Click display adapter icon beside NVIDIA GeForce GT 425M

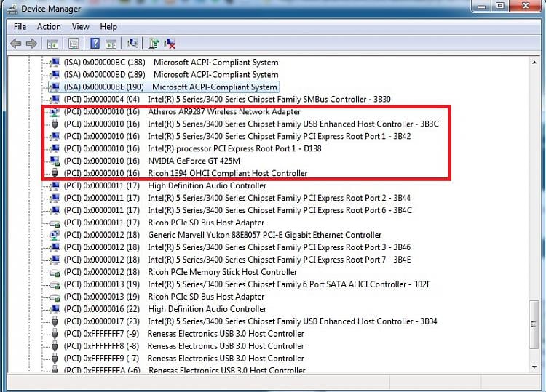pyautogui.click(x=55, y=161)
